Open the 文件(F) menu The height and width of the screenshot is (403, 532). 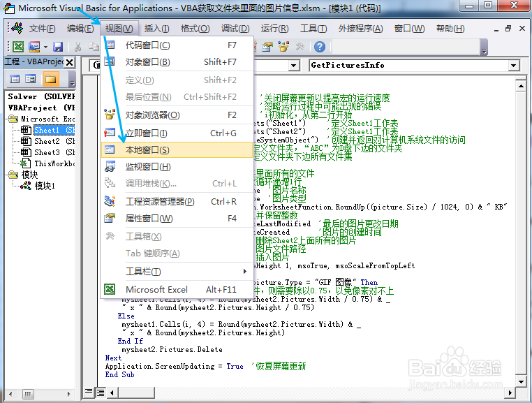tap(42, 29)
